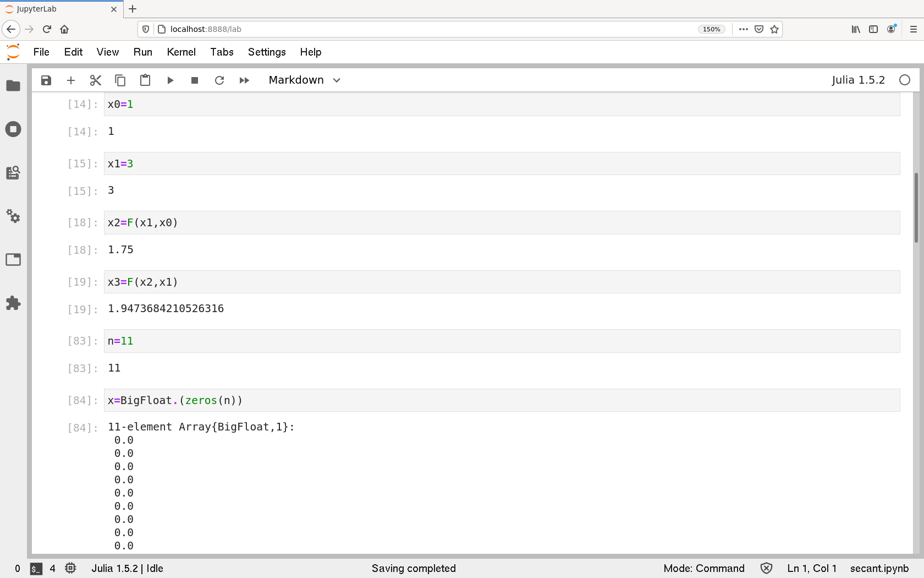Open the File Browser sidebar panel
This screenshot has height=578, width=924.
(13, 86)
